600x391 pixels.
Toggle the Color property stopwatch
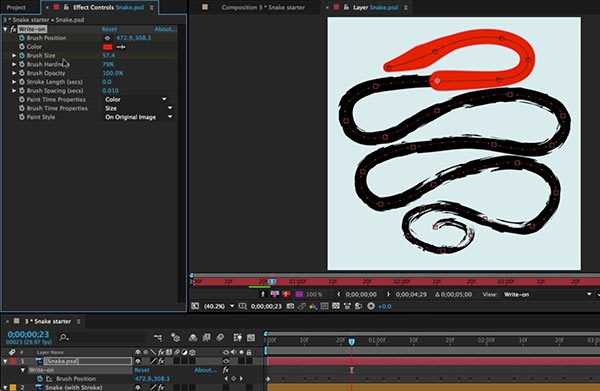click(22, 47)
